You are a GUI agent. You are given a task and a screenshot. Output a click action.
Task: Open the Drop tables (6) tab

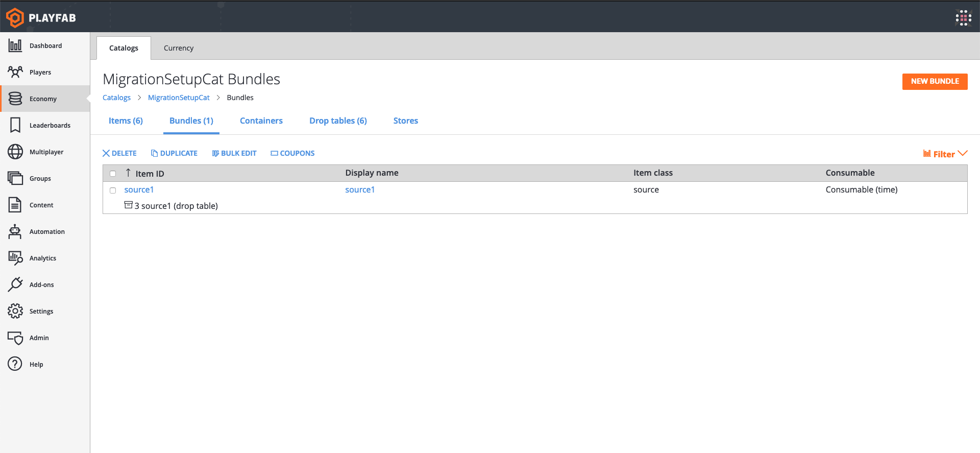click(x=338, y=121)
